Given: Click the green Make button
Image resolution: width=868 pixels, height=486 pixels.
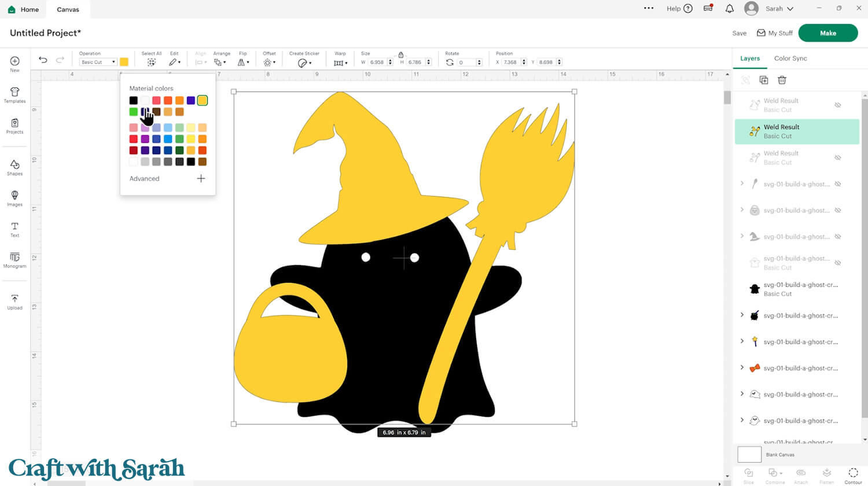Looking at the screenshot, I should [x=827, y=33].
